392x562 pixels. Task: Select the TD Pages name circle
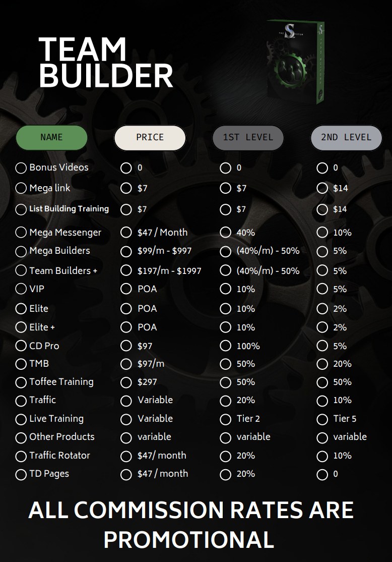tap(21, 475)
